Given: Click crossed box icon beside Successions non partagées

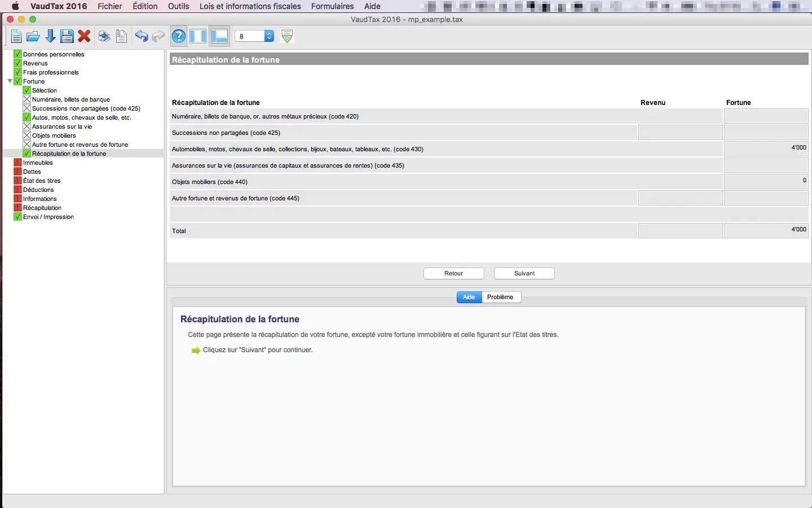Looking at the screenshot, I should click(x=27, y=108).
